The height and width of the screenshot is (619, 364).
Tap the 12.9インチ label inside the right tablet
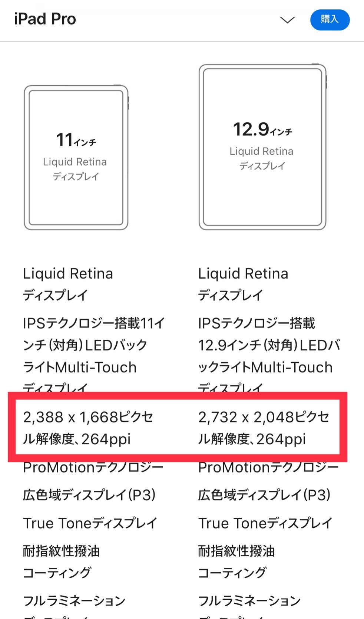(262, 129)
